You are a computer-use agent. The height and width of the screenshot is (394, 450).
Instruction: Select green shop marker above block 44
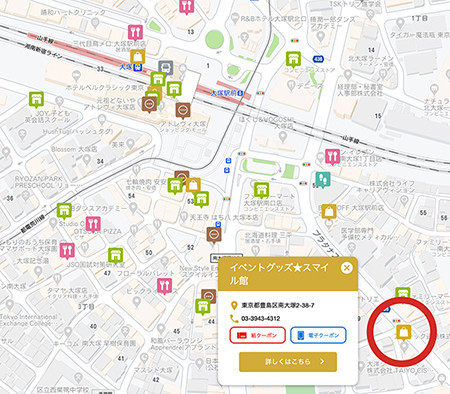tap(203, 307)
